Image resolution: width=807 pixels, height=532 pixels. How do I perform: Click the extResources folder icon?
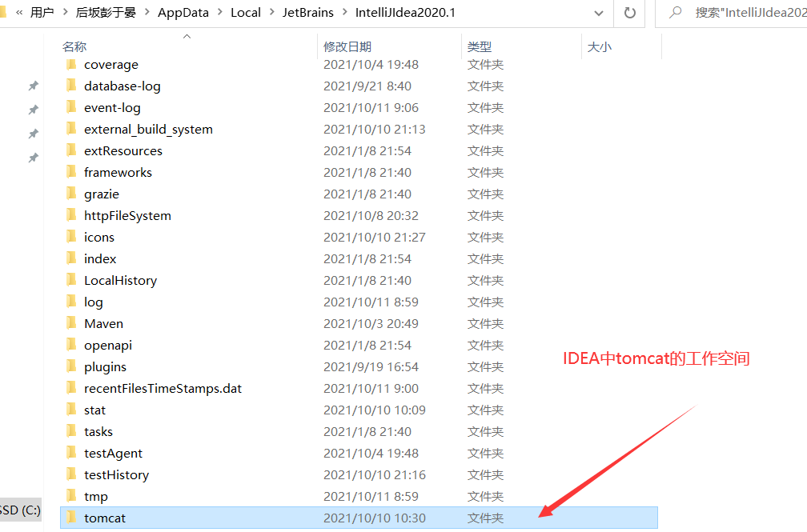[x=71, y=150]
